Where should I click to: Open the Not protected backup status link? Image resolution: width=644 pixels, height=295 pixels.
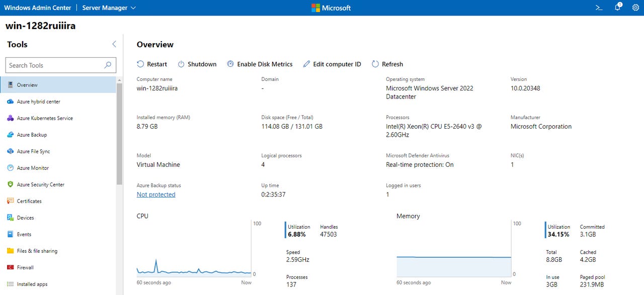click(x=156, y=194)
